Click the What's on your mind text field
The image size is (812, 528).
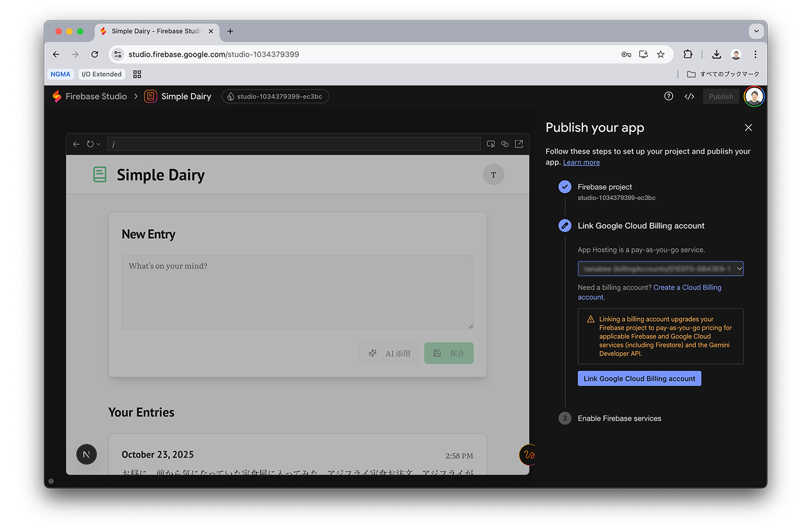click(298, 292)
